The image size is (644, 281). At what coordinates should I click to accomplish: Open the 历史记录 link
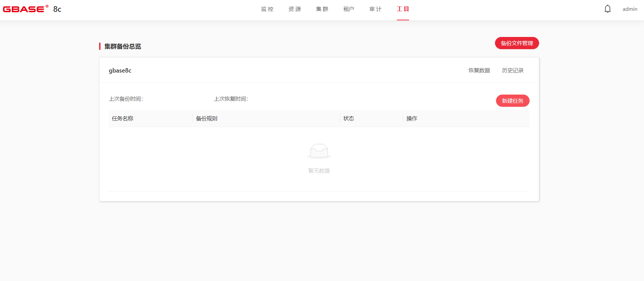tap(513, 71)
